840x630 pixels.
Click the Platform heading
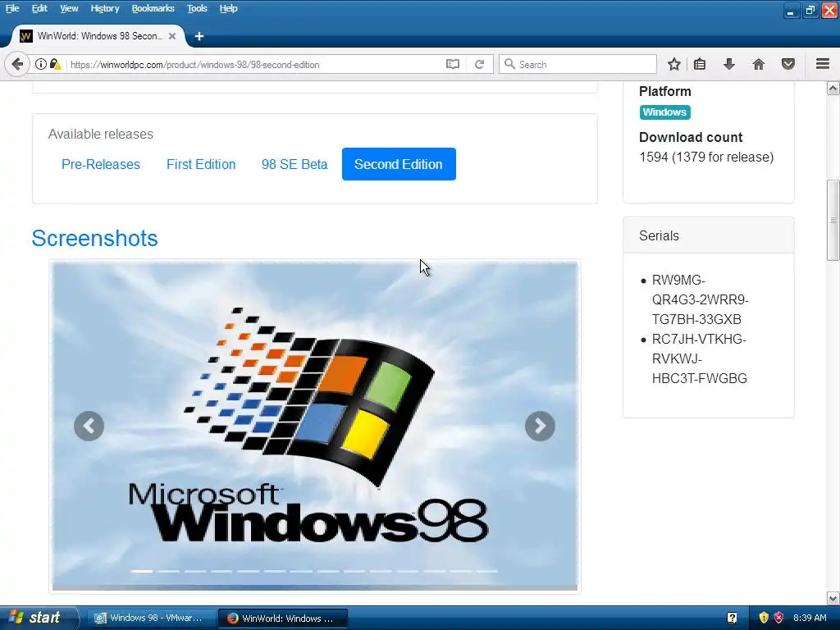click(x=664, y=91)
